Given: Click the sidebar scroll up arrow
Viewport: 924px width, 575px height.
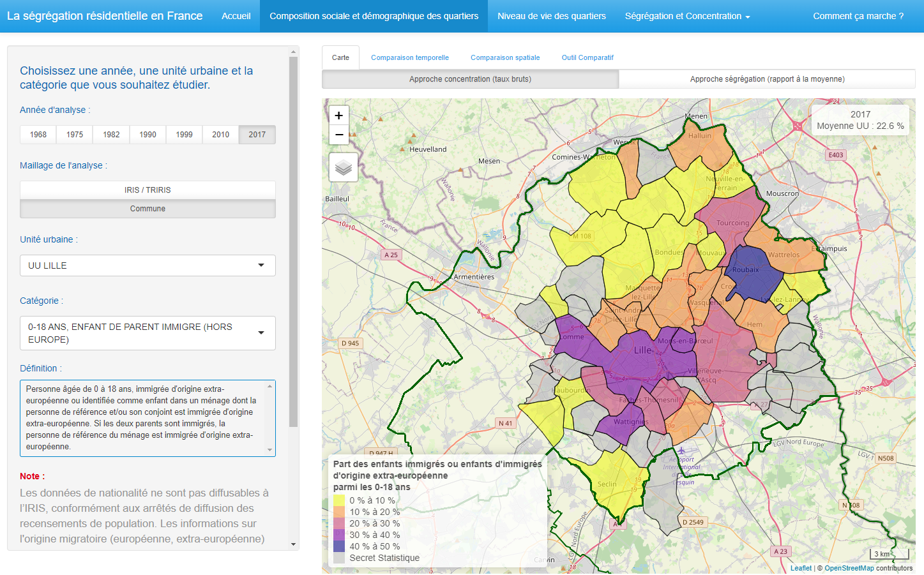Looking at the screenshot, I should pos(294,52).
